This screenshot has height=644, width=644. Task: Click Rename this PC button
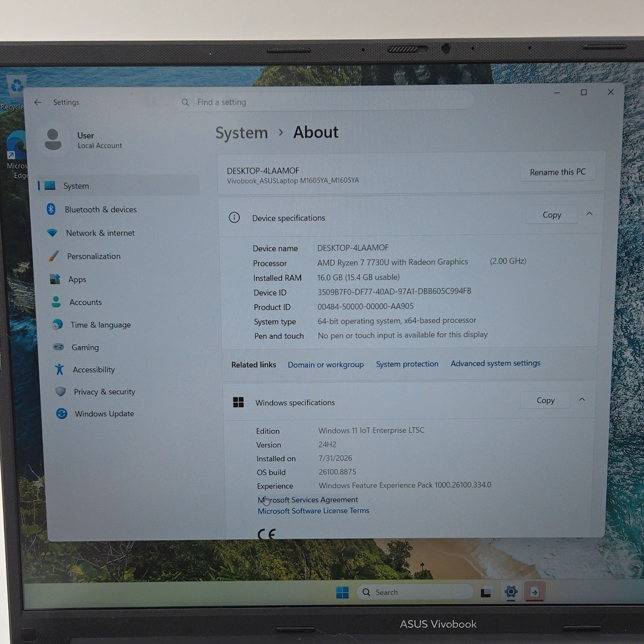558,172
